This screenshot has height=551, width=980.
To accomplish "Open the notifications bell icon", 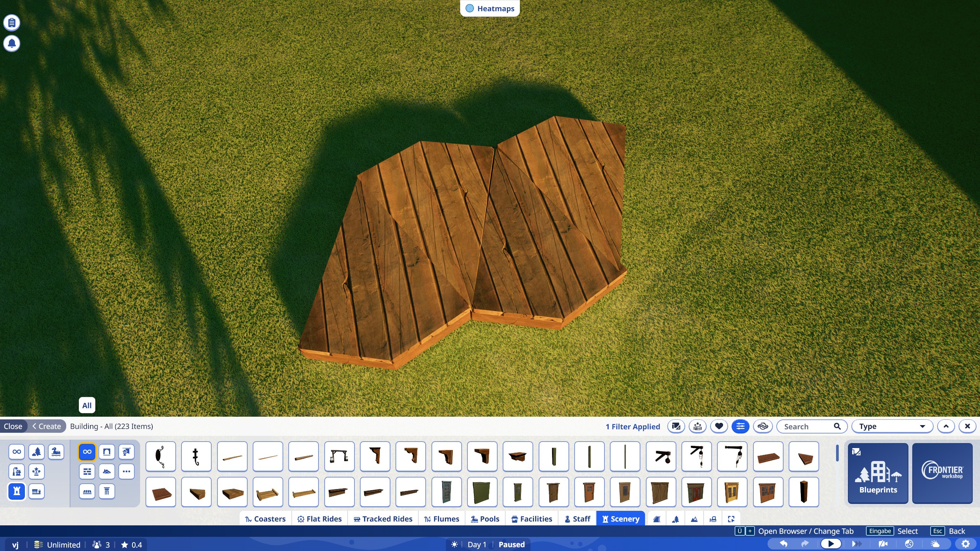I will point(12,44).
